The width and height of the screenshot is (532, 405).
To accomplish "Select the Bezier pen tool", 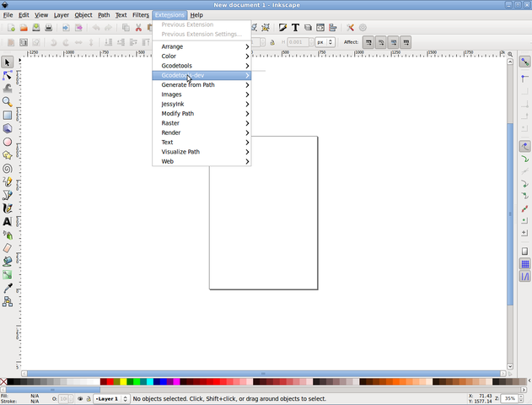I will [x=7, y=195].
